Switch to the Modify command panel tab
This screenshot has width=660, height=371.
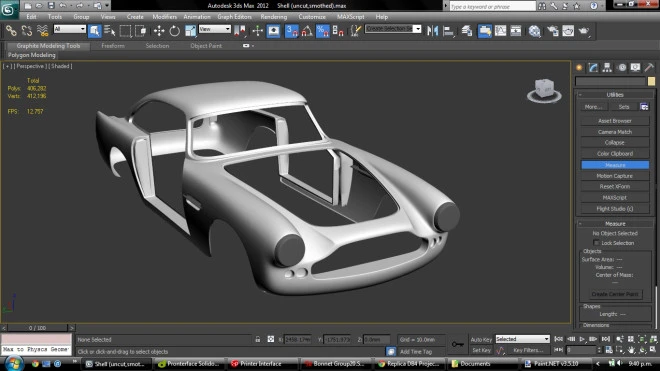(593, 67)
